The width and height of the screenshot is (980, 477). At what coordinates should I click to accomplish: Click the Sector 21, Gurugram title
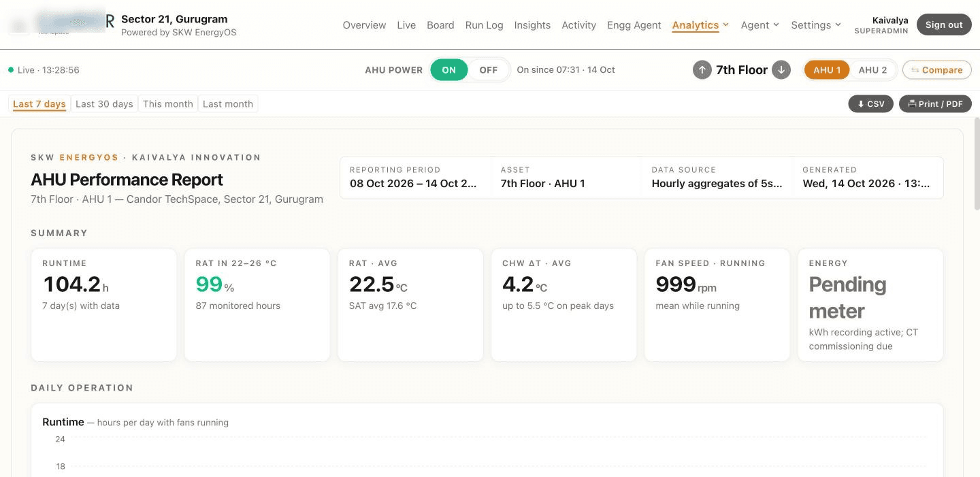[174, 19]
